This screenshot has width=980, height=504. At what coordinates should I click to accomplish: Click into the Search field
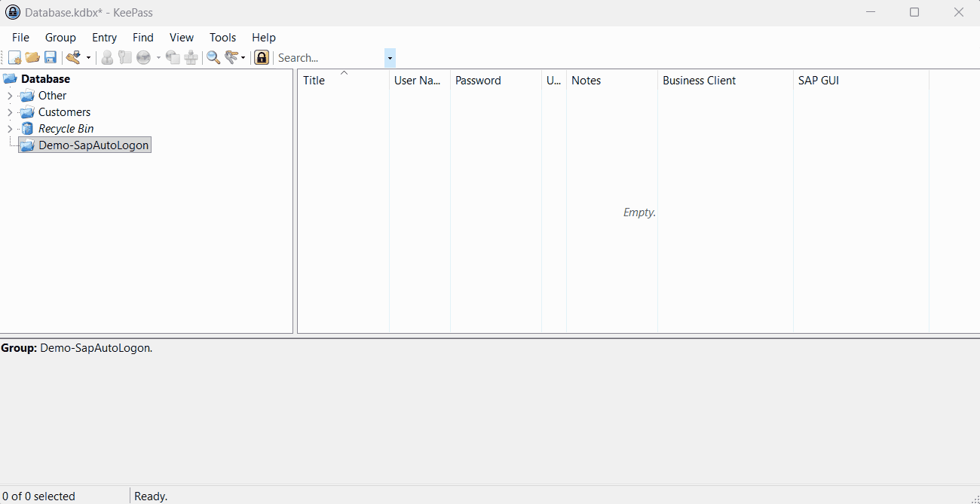[x=330, y=58]
